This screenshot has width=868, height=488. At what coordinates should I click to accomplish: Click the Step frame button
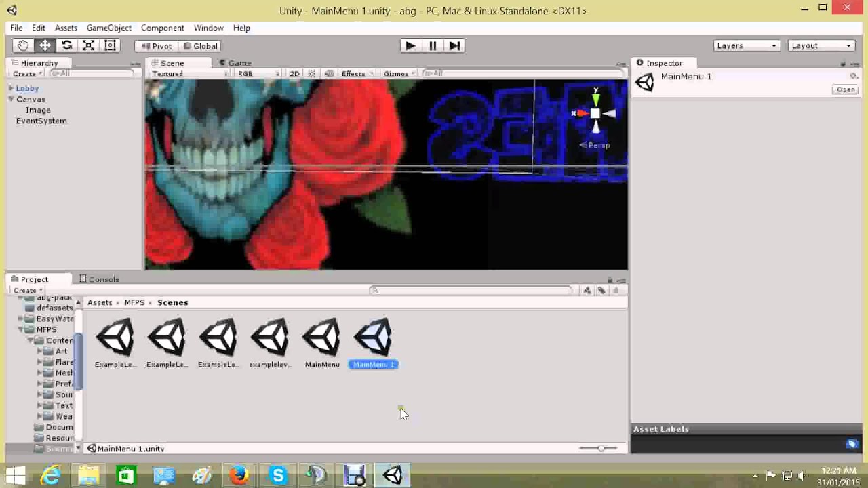click(454, 45)
